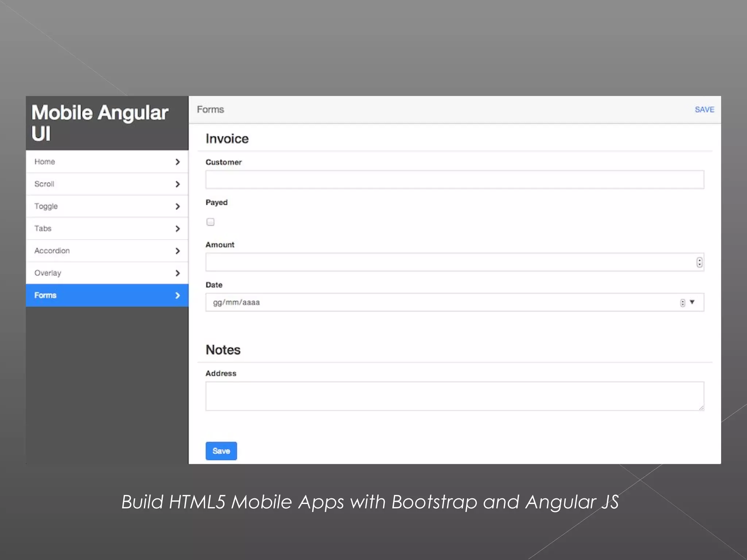Click the Amount field spinner control
This screenshot has height=560, width=747.
tap(699, 262)
